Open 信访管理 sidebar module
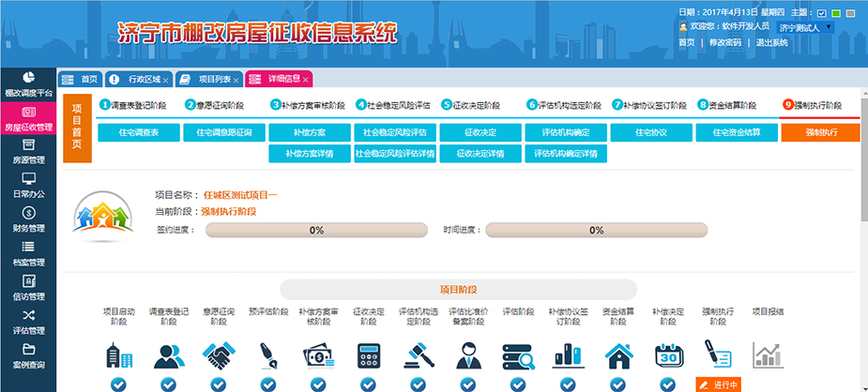This screenshot has width=868, height=392. 27,288
